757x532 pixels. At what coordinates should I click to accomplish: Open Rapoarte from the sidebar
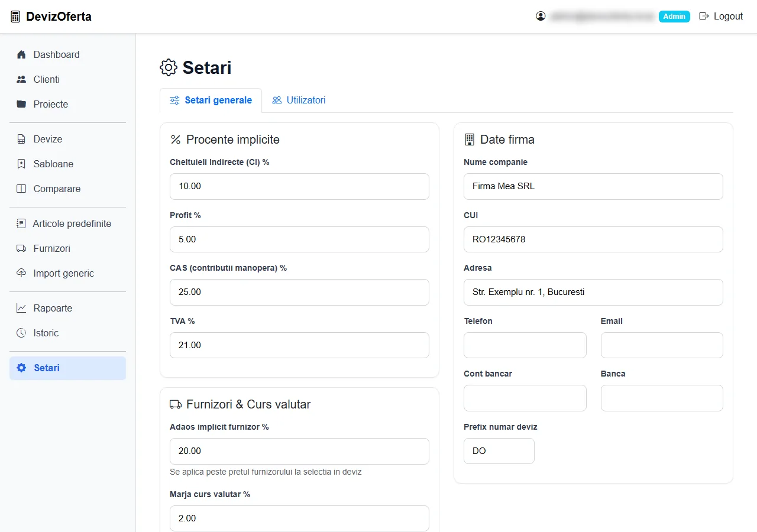pyautogui.click(x=67, y=308)
